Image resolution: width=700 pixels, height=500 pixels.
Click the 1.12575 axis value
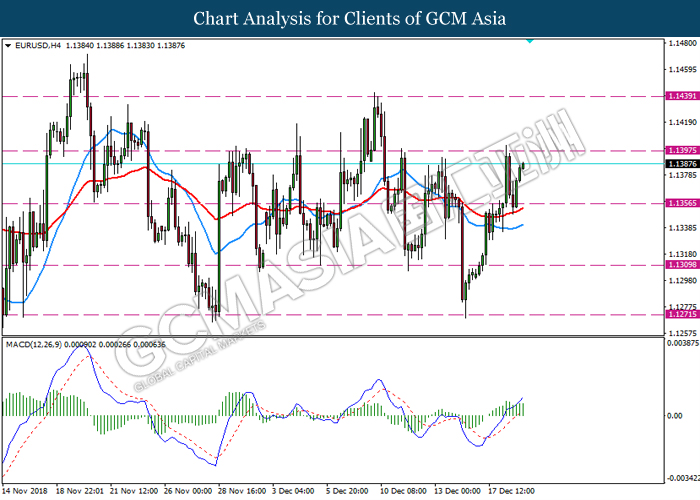[682, 333]
